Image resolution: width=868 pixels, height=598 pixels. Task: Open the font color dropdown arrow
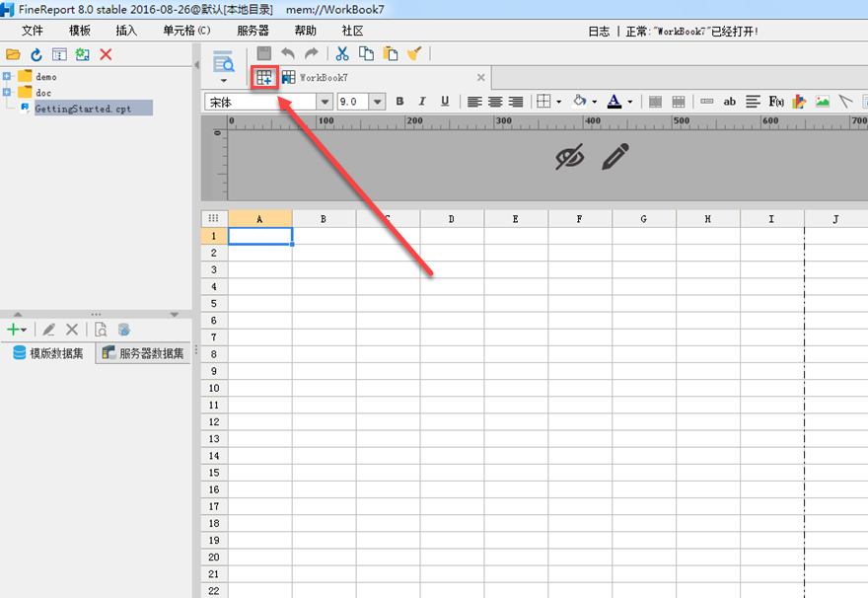pos(630,102)
